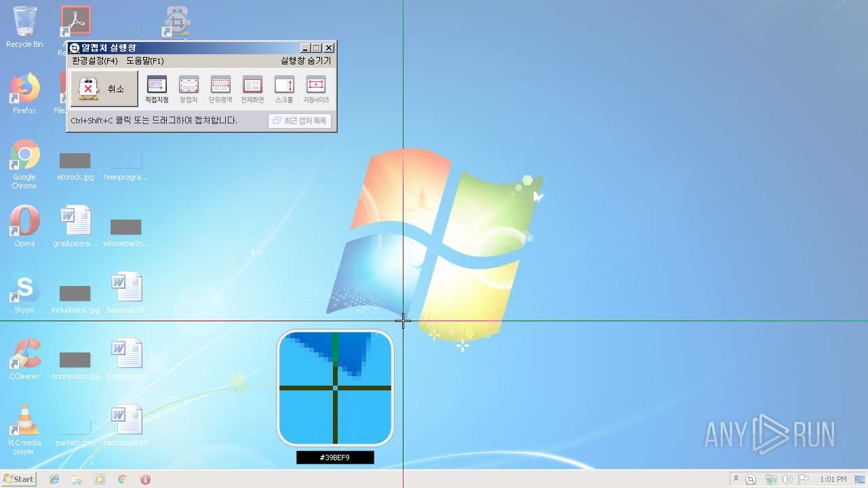Image resolution: width=868 pixels, height=488 pixels.
Task: Select the etcrock.jpg desktop file
Action: [x=75, y=165]
